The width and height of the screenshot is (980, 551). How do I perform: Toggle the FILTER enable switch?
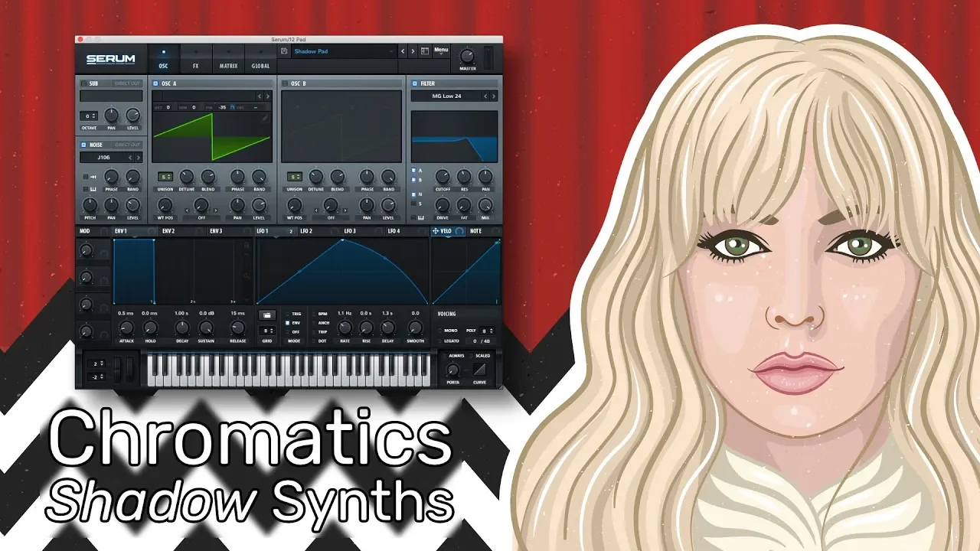tap(414, 83)
